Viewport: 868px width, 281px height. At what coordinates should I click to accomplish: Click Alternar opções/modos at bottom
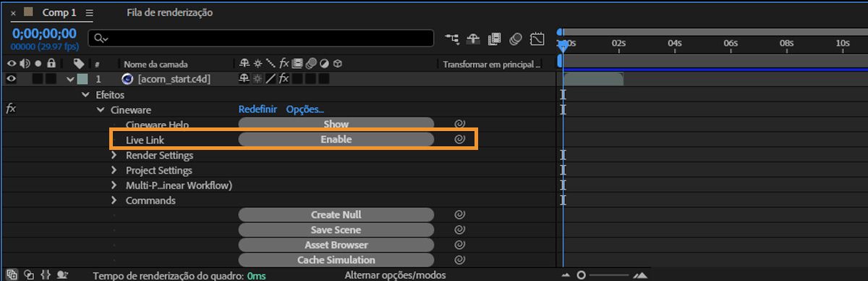(396, 275)
